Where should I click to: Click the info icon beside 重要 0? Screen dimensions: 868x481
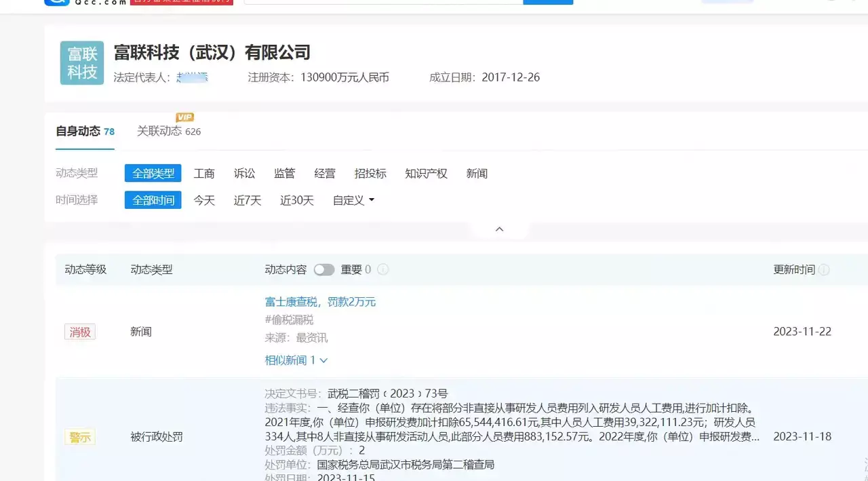pos(382,269)
